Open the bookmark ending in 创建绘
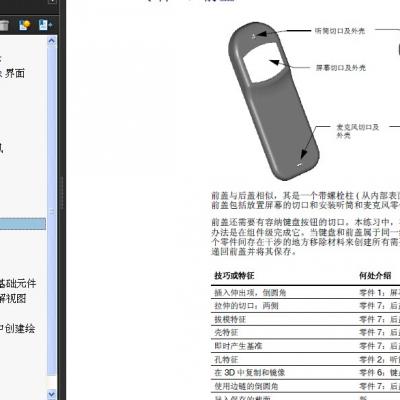The width and height of the screenshot is (400, 400). (x=17, y=329)
